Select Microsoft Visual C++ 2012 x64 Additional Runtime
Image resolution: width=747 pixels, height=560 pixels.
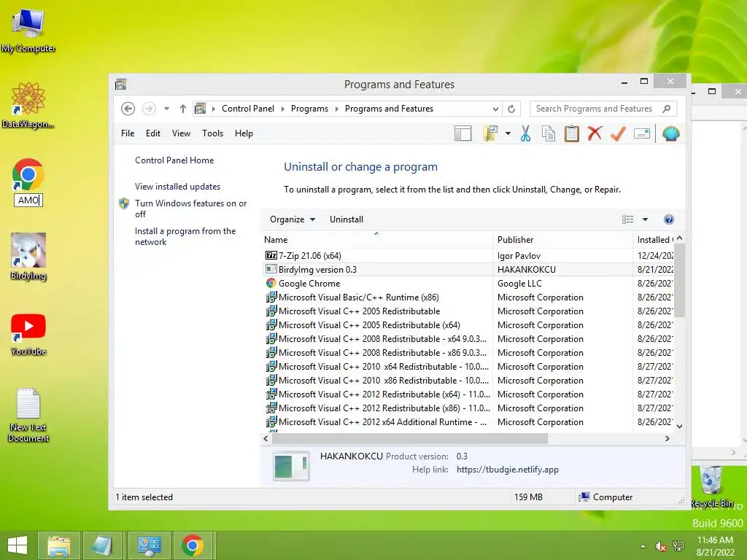(x=468, y=422)
